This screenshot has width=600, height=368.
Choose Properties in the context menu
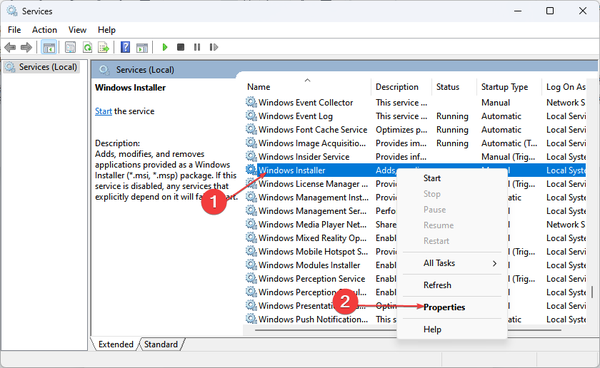tap(444, 307)
